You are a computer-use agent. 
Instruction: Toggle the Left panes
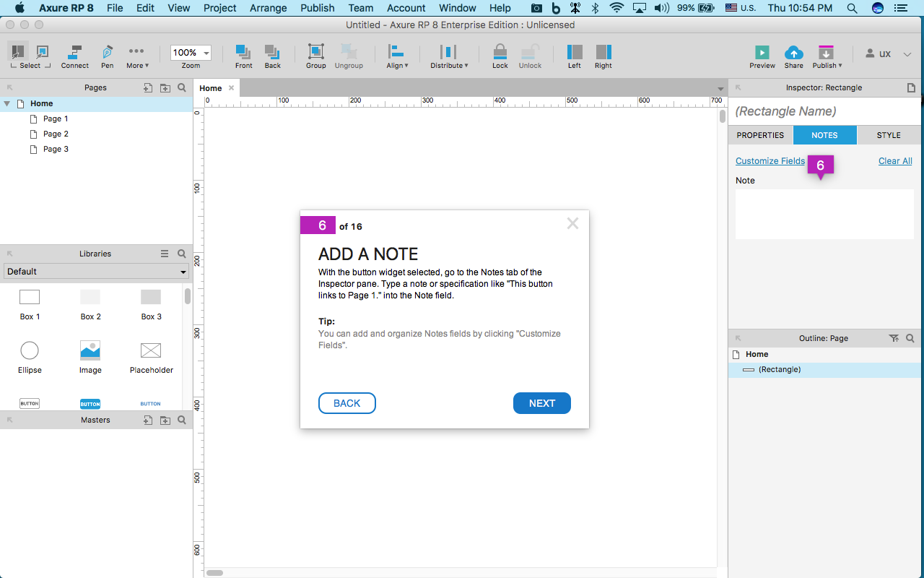pos(575,56)
